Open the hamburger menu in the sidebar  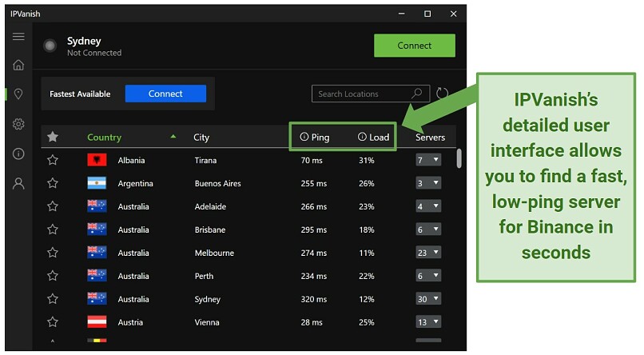click(18, 37)
